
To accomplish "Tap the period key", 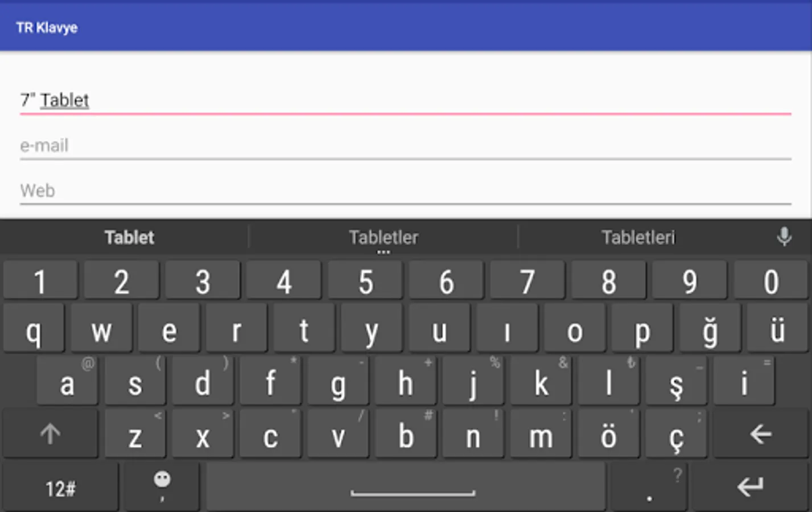I will tap(649, 487).
